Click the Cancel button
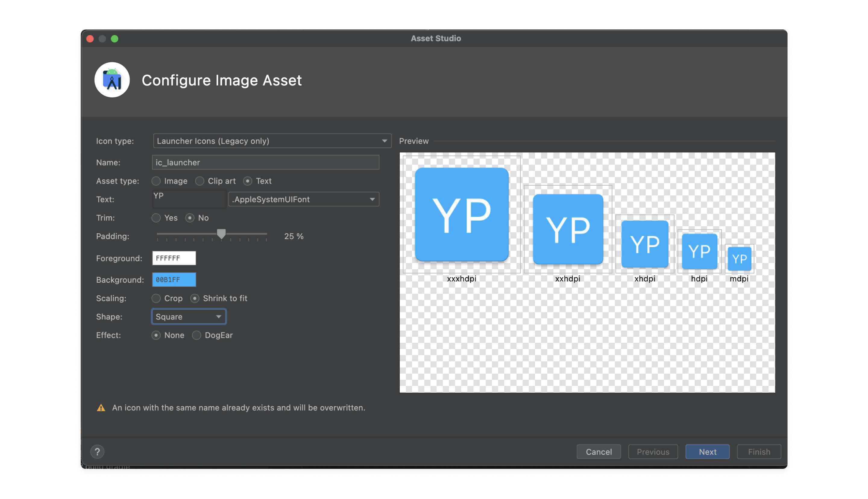Image resolution: width=868 pixels, height=499 pixels. (x=599, y=452)
